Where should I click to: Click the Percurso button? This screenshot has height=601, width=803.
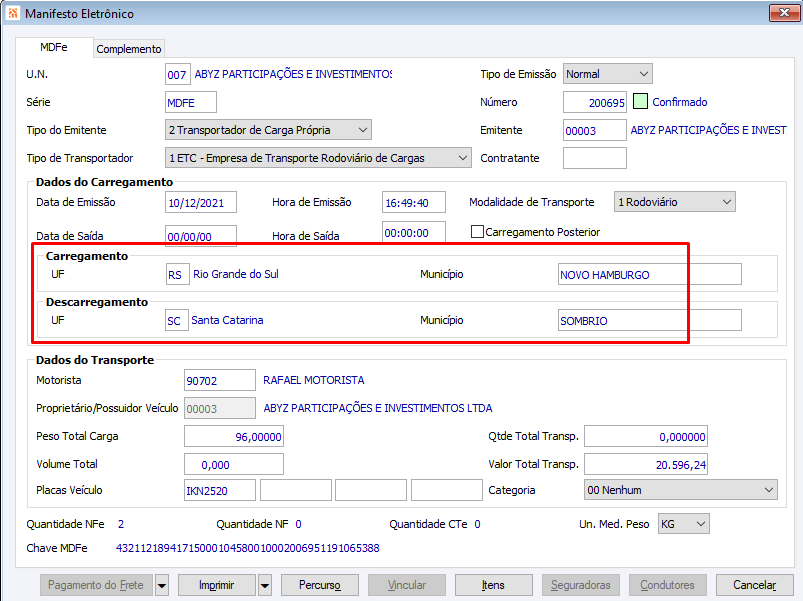coord(320,585)
